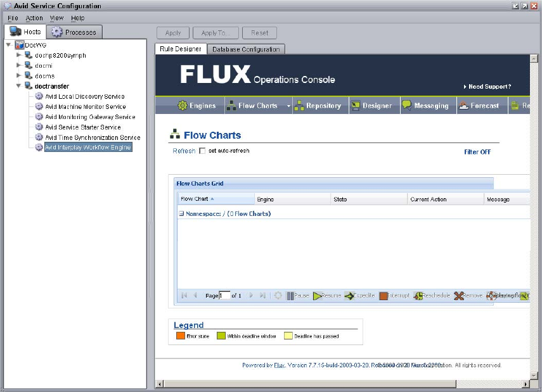Click the Apply To... button
Screen dimensions: 542x392
[x=216, y=33]
